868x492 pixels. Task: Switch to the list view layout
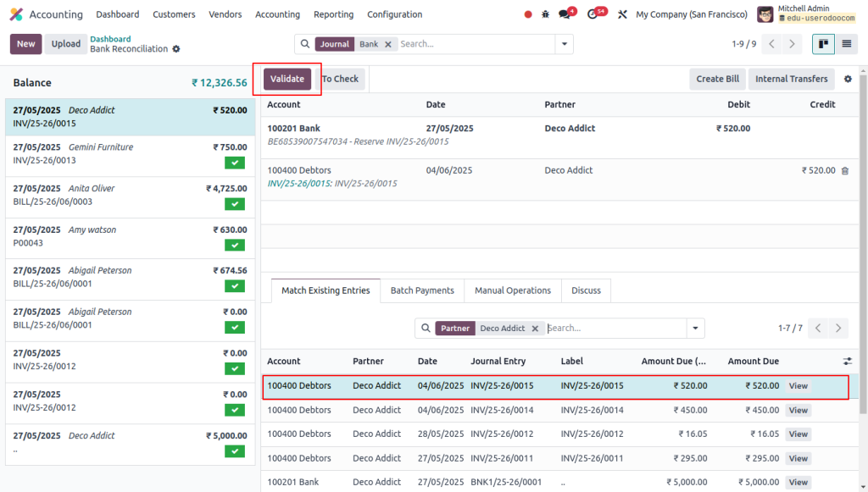(x=847, y=43)
